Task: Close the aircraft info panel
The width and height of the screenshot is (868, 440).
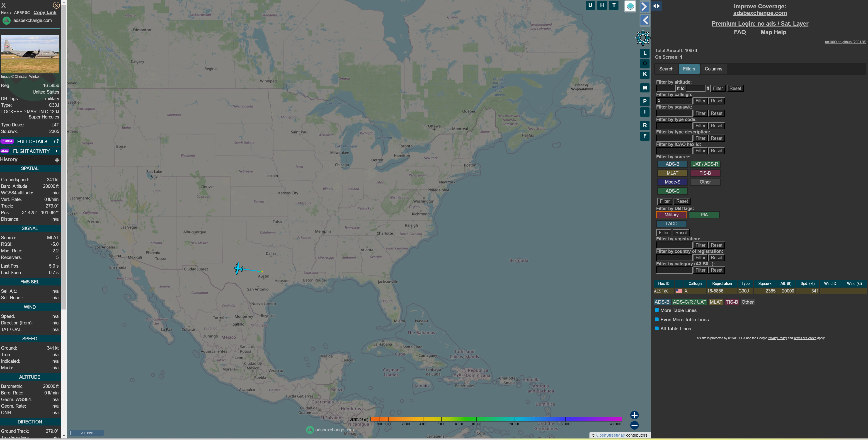Action: click(56, 5)
